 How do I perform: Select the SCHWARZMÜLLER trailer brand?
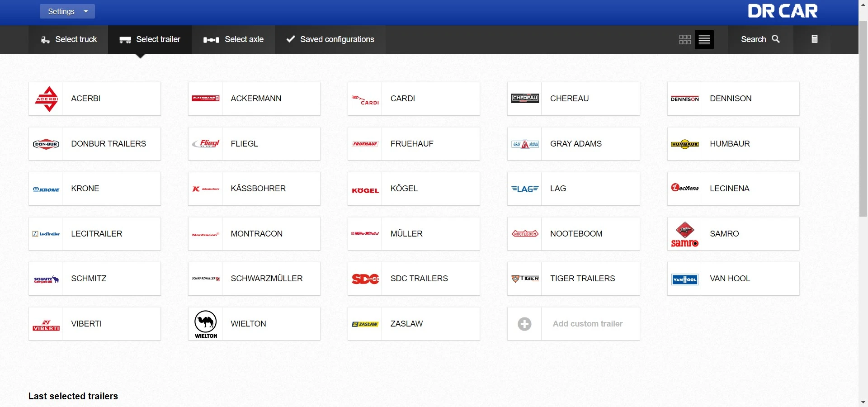tap(254, 279)
